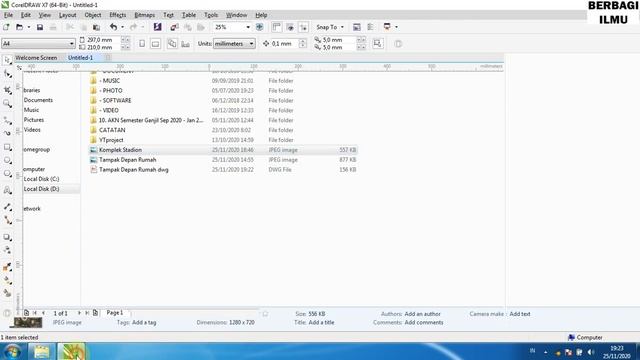The width and height of the screenshot is (640, 360).
Task: Open the Effects menu
Action: (118, 15)
